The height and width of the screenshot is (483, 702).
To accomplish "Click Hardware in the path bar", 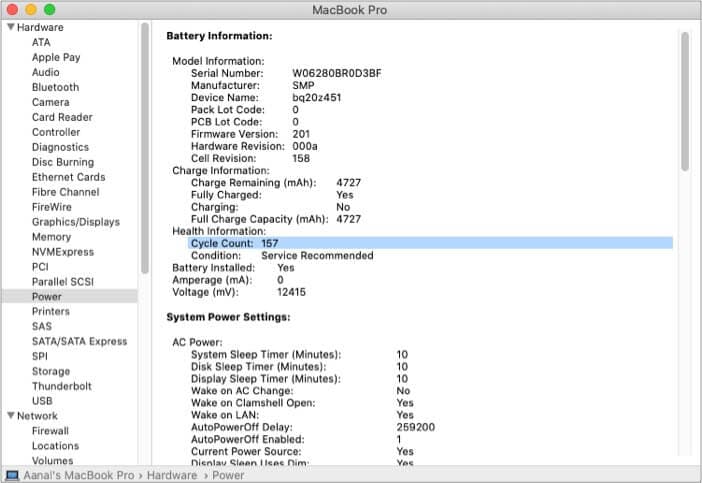I will 172,475.
